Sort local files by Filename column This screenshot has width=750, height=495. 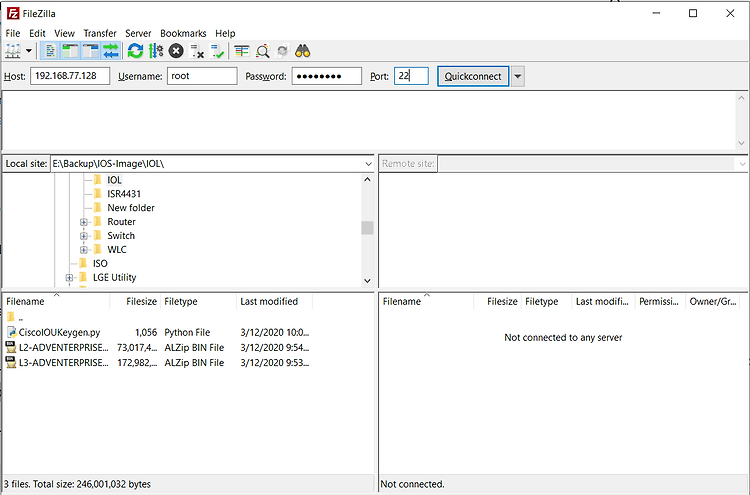coord(56,301)
